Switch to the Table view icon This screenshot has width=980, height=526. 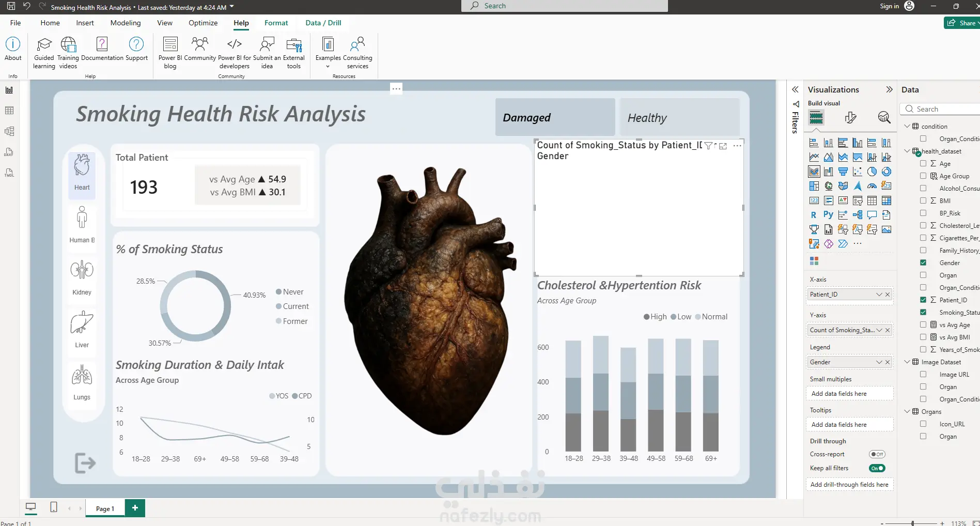9,111
